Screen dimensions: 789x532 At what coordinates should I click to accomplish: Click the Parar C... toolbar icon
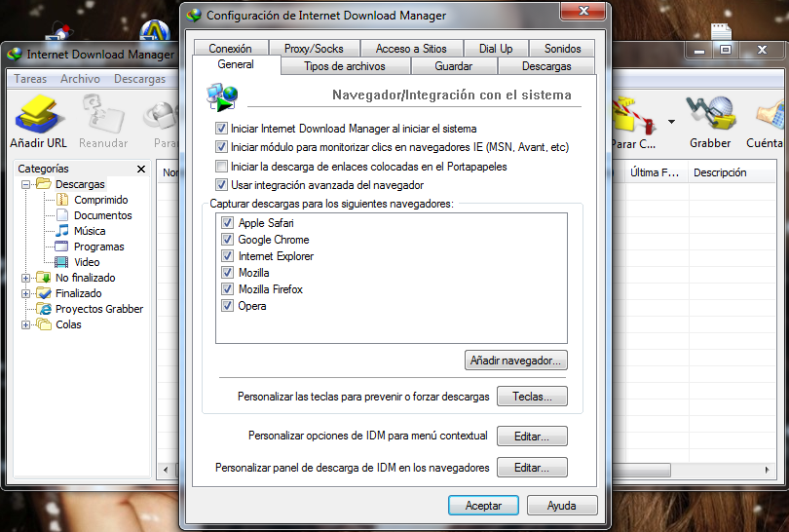point(634,116)
